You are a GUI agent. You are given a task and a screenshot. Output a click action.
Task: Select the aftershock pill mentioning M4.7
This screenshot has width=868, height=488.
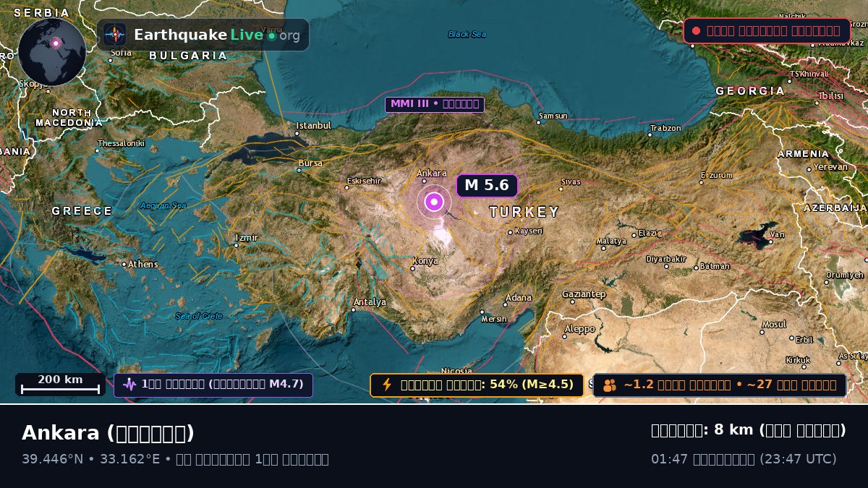(213, 385)
